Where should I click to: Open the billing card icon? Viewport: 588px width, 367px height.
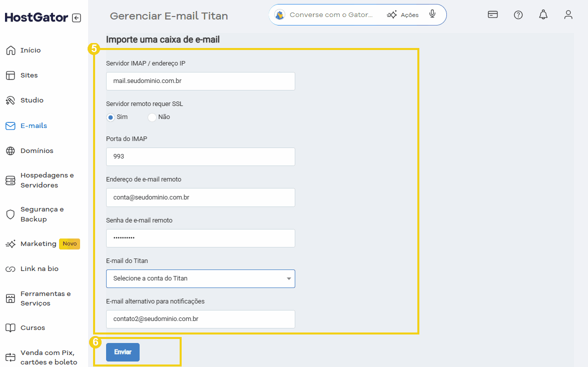pyautogui.click(x=493, y=14)
